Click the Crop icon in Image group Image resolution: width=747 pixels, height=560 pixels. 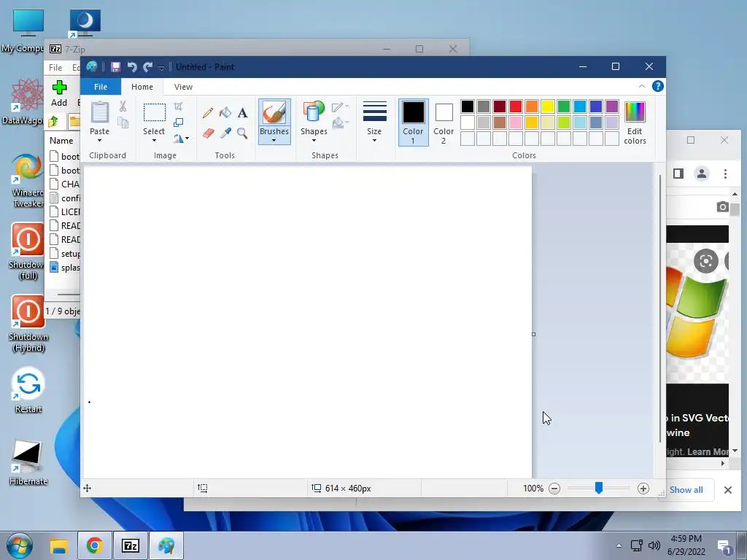coord(178,106)
